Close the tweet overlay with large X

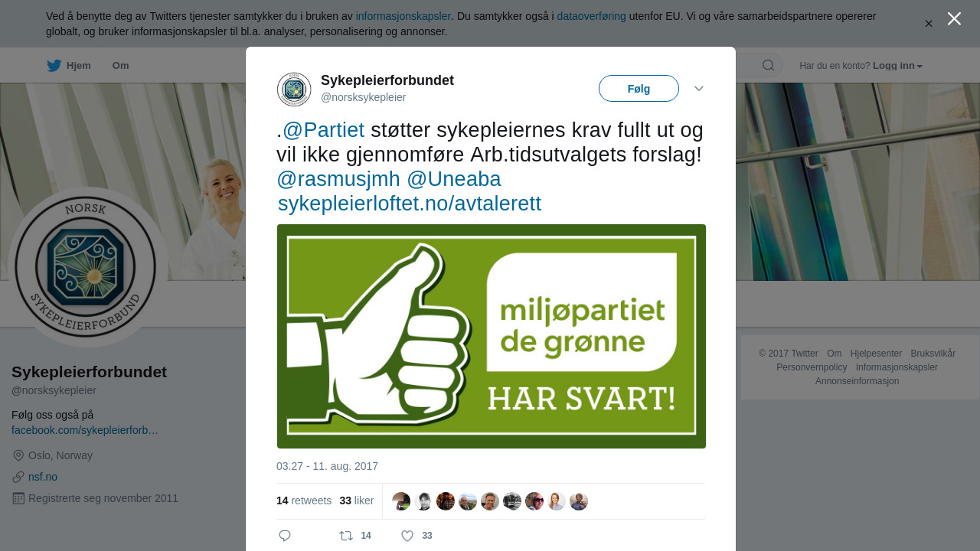click(x=954, y=18)
